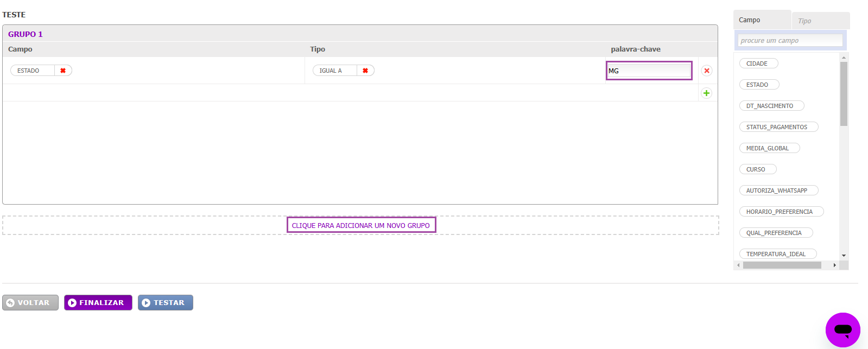The image size is (868, 349).
Task: Click the FINALIZAR button
Action: pos(98,303)
